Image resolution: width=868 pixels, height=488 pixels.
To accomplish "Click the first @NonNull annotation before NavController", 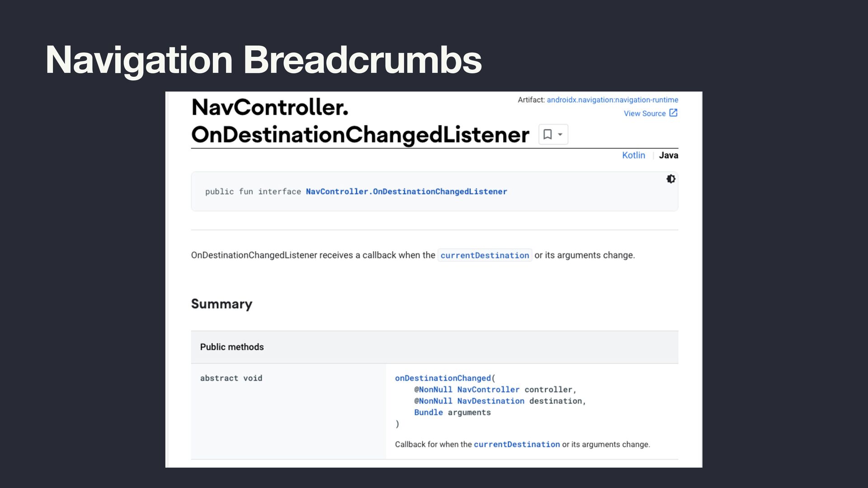I will click(x=433, y=389).
